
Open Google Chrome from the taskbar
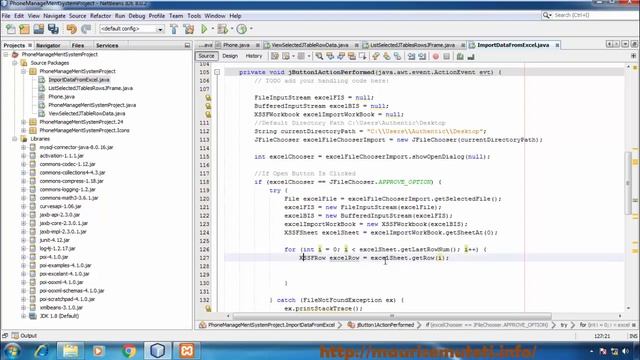[129, 351]
